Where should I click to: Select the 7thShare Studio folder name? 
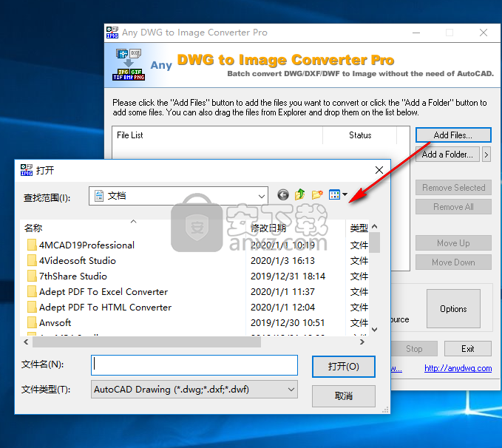[73, 276]
